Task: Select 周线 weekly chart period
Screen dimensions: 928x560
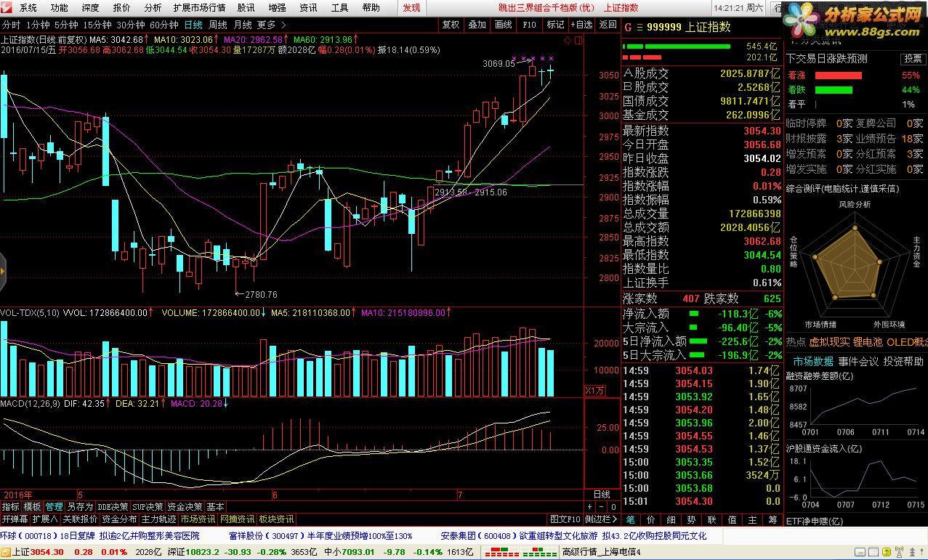Action: click(218, 25)
